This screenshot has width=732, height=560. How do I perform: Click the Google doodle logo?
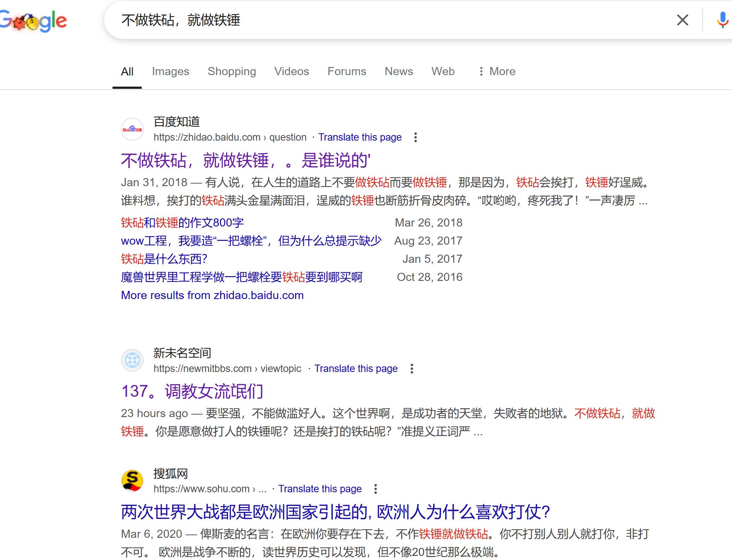[33, 21]
